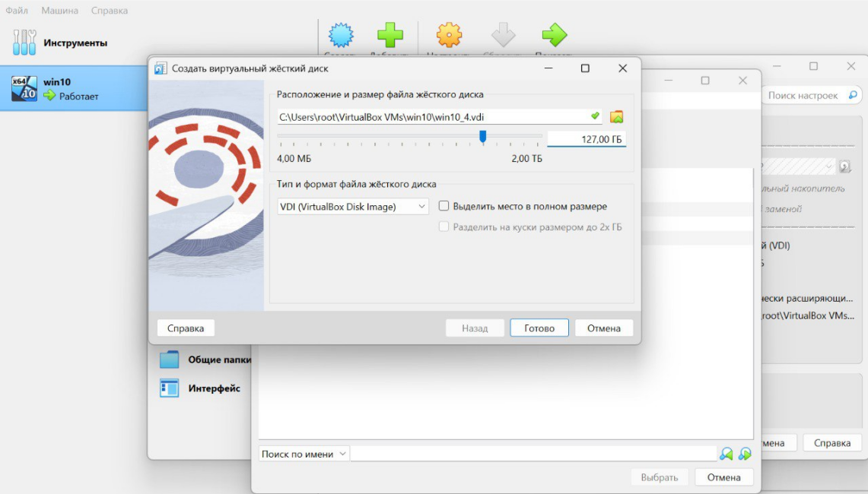Click the search text field beside Поиск по имени
This screenshot has width=868, height=494.
[533, 454]
